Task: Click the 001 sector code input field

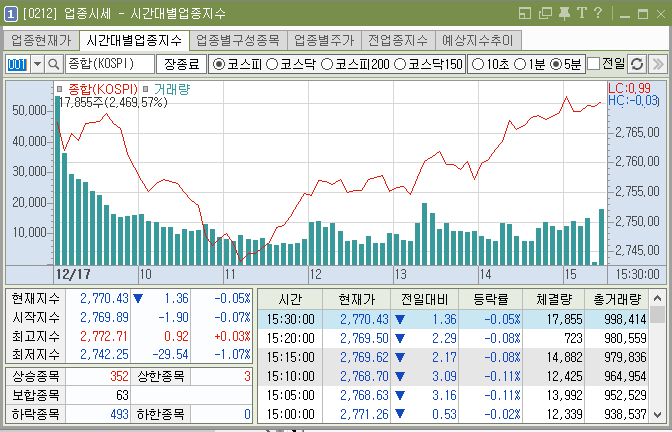Action: pyautogui.click(x=18, y=64)
